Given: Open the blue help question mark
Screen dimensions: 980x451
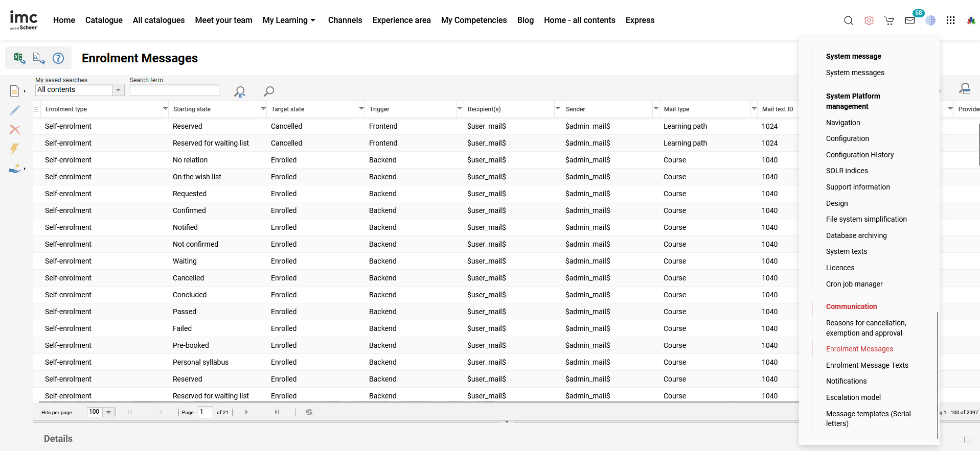Looking at the screenshot, I should click(59, 58).
